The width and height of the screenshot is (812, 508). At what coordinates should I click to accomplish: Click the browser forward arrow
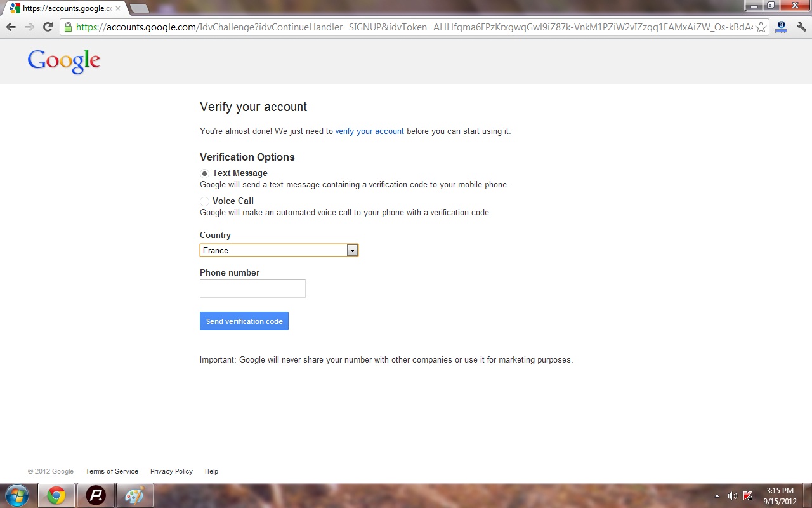click(29, 27)
